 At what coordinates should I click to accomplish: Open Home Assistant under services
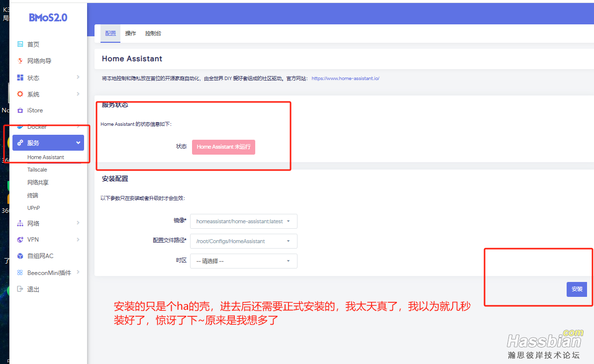(x=45, y=157)
